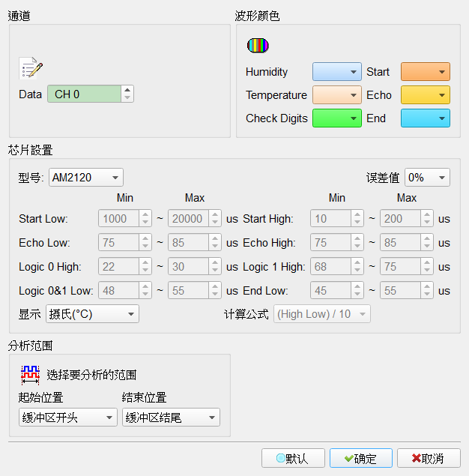Screen dimensions: 469x476
Task: Click Logic 1 High Max up spinner arrow
Action: [x=427, y=262]
